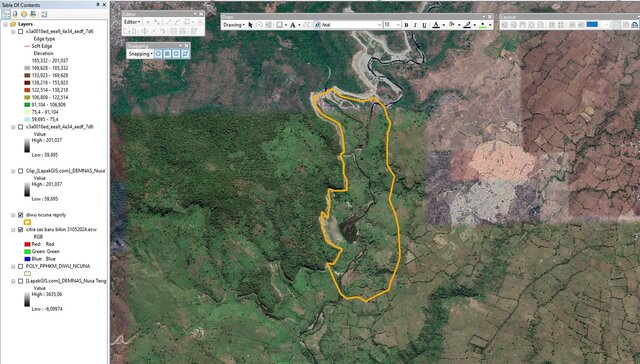This screenshot has height=364, width=640.
Task: Click the last icon on Layout toolbar
Action: coord(634,25)
